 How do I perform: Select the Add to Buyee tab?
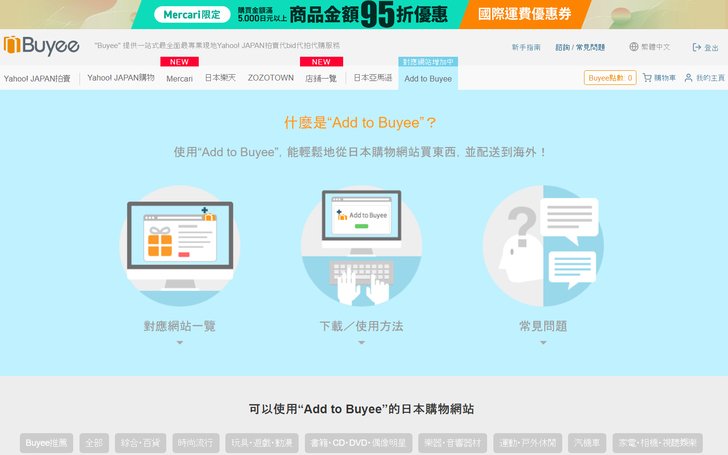coord(428,78)
